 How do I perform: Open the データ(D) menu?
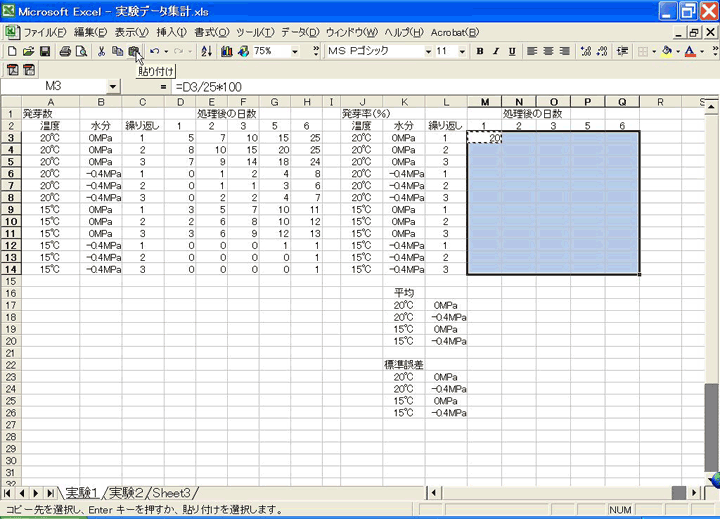click(x=299, y=32)
